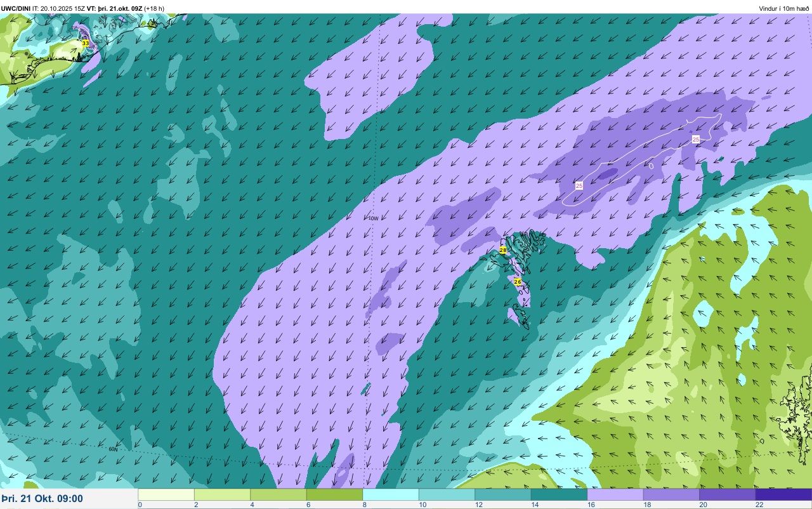812x509 pixels.
Task: Select the green 4–6 legend swatch
Action: click(278, 494)
